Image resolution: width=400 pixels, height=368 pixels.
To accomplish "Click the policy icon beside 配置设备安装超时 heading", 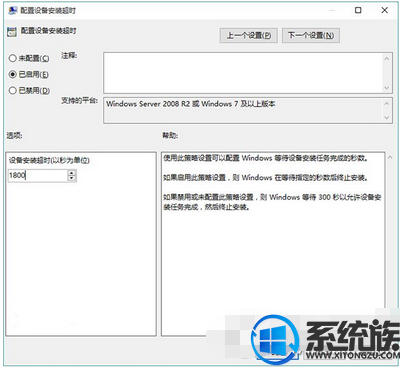I will click(12, 32).
